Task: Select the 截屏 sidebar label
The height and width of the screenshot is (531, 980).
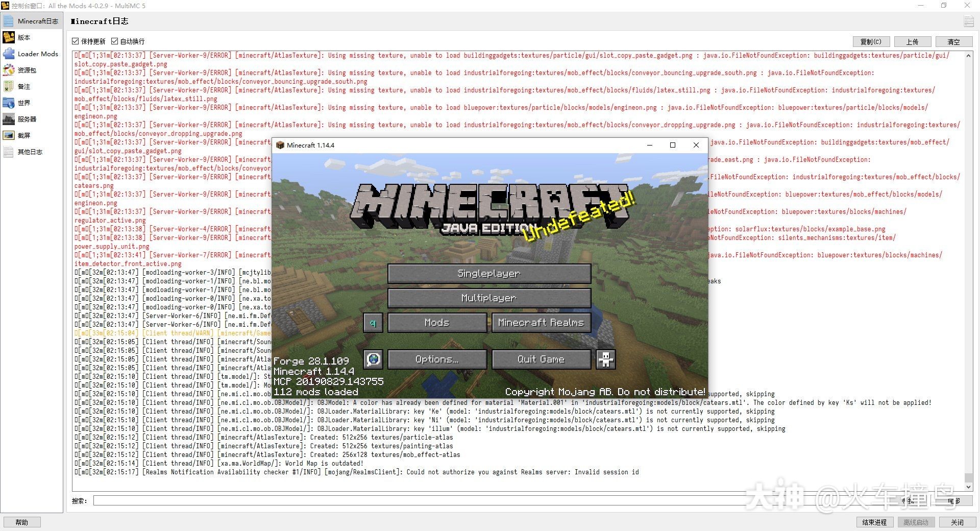Action: (24, 135)
